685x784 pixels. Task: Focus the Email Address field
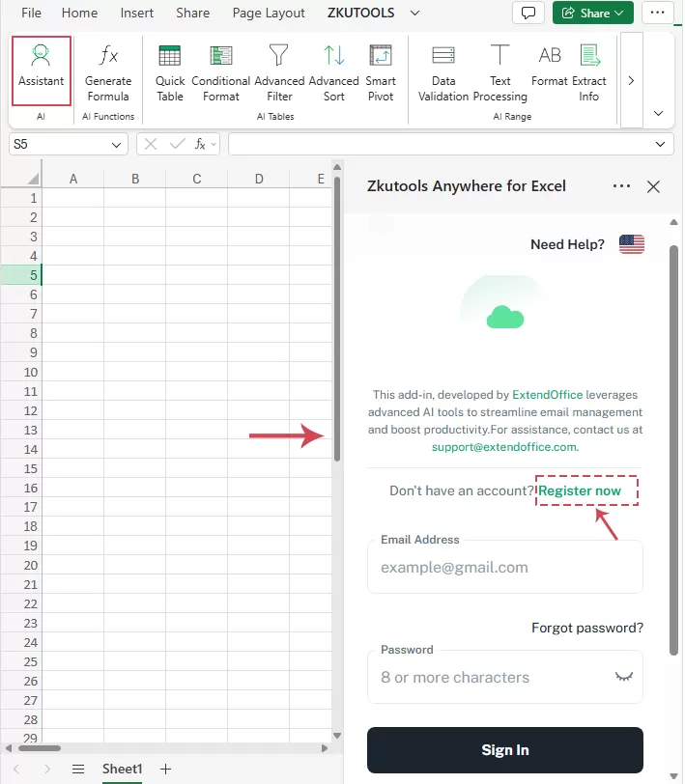(x=505, y=567)
